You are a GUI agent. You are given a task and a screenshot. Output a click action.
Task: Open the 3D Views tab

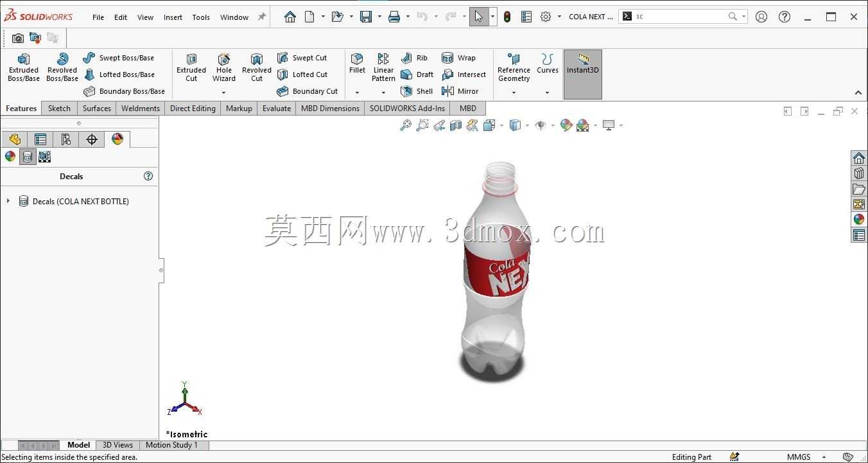[118, 445]
